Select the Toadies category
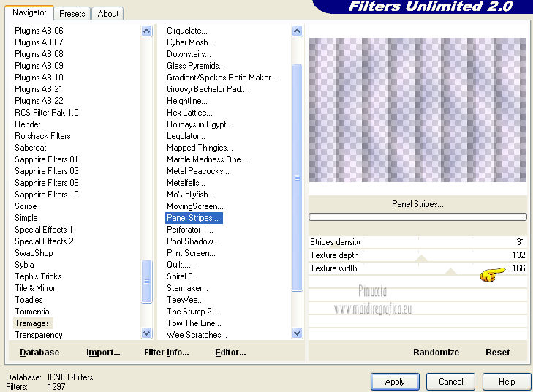Screen dimensions: 533x392 pos(29,300)
